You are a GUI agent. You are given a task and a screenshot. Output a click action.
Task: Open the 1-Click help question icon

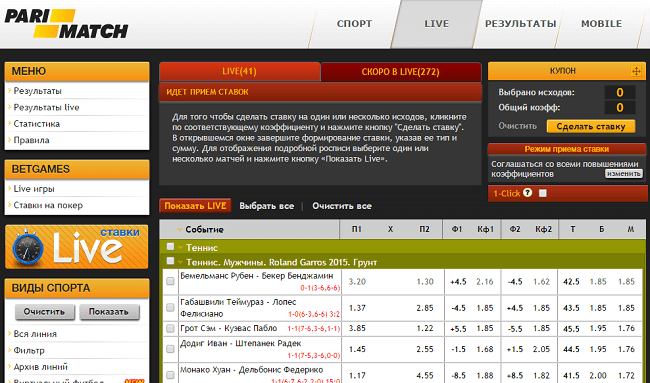pyautogui.click(x=527, y=193)
